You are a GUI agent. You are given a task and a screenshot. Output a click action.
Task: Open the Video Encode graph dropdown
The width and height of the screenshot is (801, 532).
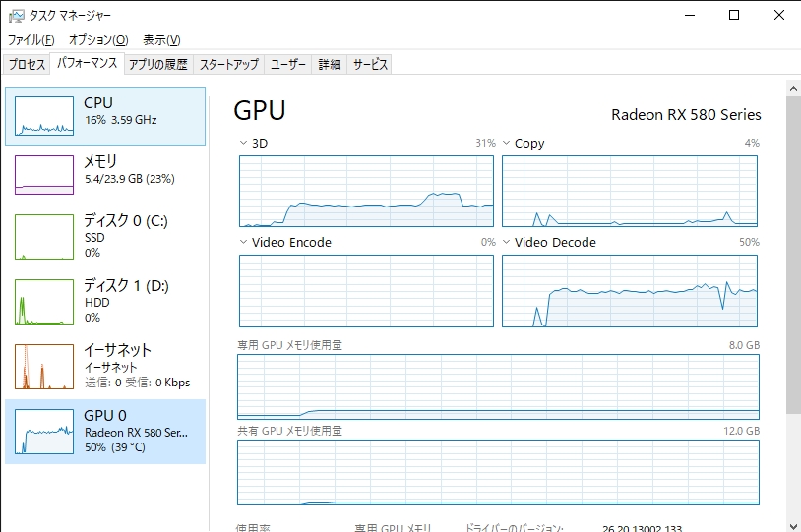(243, 243)
